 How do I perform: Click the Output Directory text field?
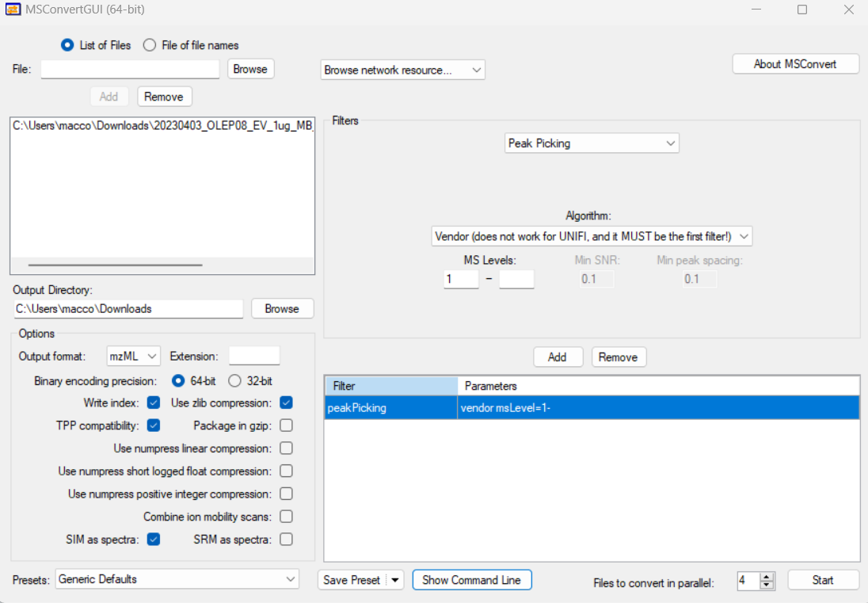click(128, 309)
